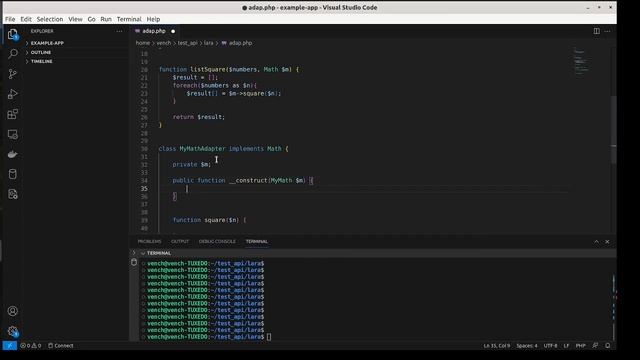
Task: Expand the chevron left of TERMINAL header
Action: coord(134,253)
